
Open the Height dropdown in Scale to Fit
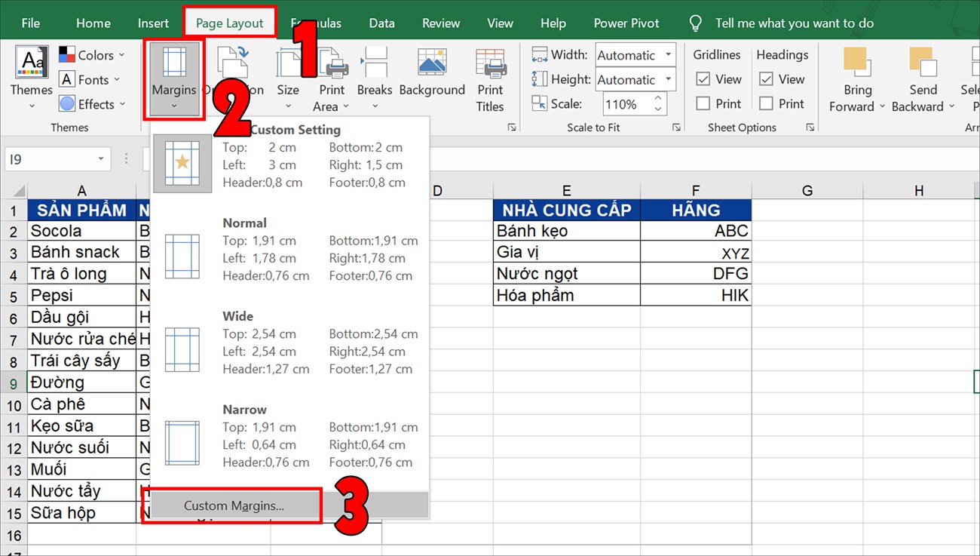tap(669, 79)
